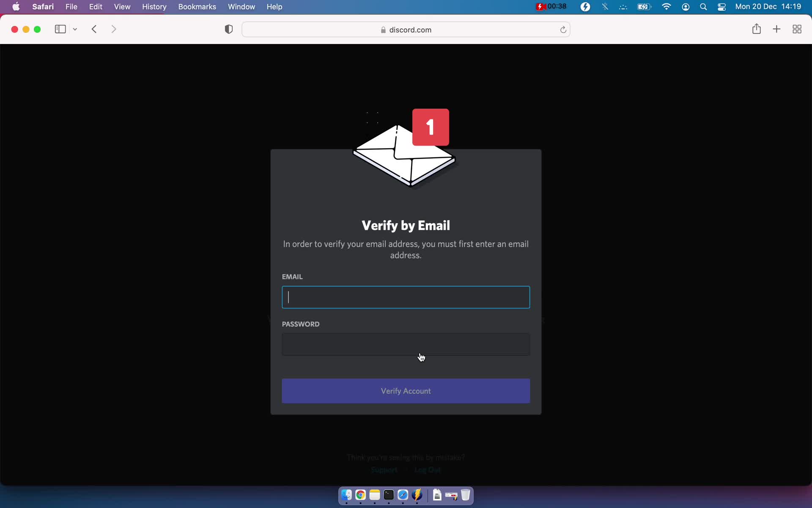Click the Safari sidebar toggle icon
This screenshot has width=812, height=508.
click(60, 29)
